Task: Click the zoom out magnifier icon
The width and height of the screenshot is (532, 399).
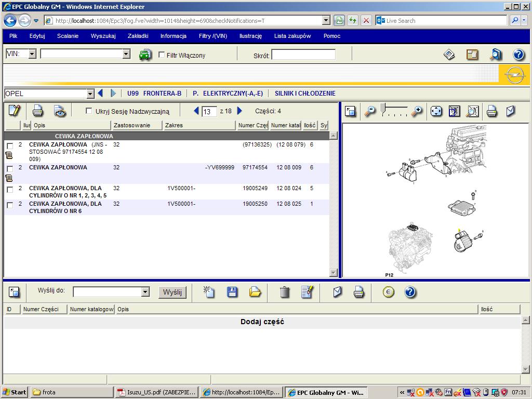Action: [x=369, y=111]
